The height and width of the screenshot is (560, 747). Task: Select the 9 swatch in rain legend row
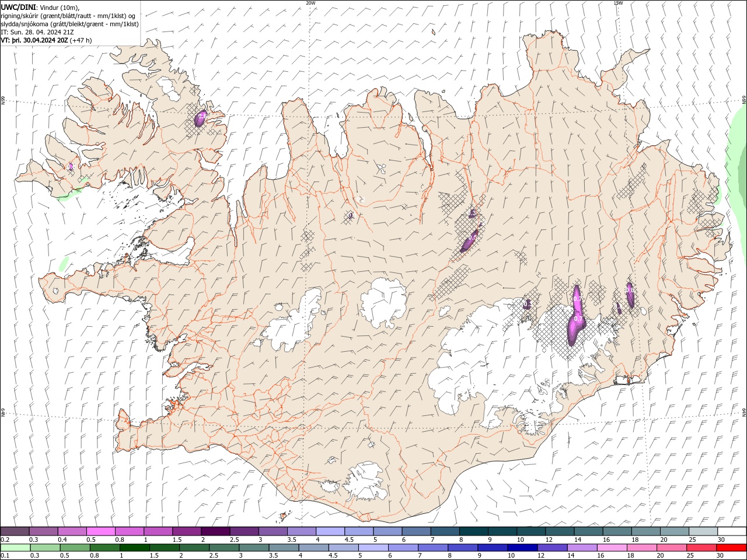[x=492, y=548]
